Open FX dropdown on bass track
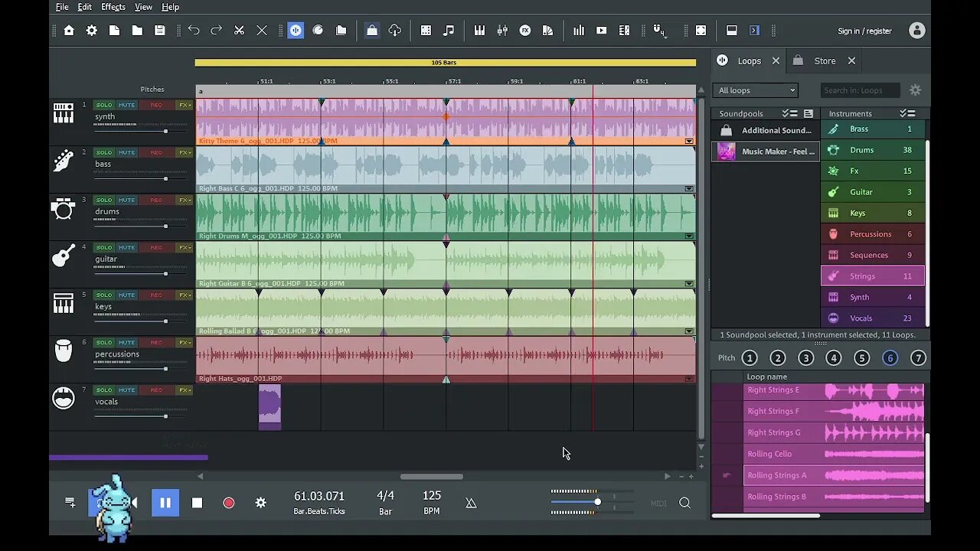This screenshot has height=551, width=980. click(185, 152)
